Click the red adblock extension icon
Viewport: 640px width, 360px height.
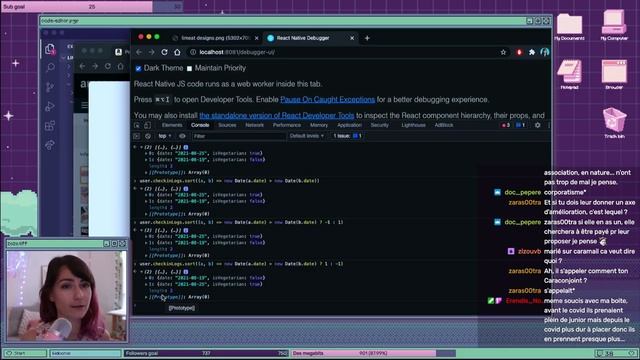[x=519, y=52]
